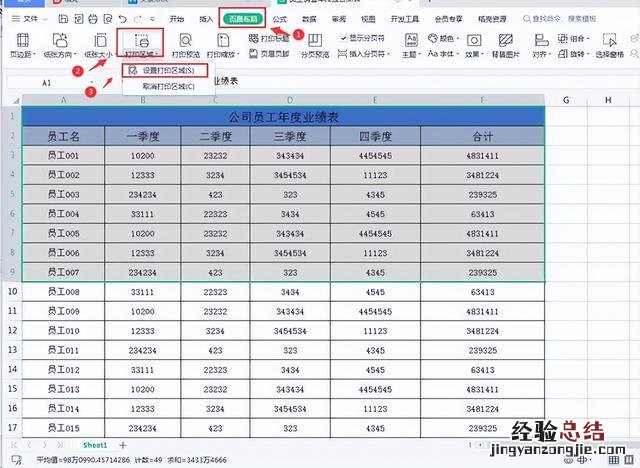
Task: Click the 插入分页符 insert page break item
Action: pyautogui.click(x=364, y=53)
